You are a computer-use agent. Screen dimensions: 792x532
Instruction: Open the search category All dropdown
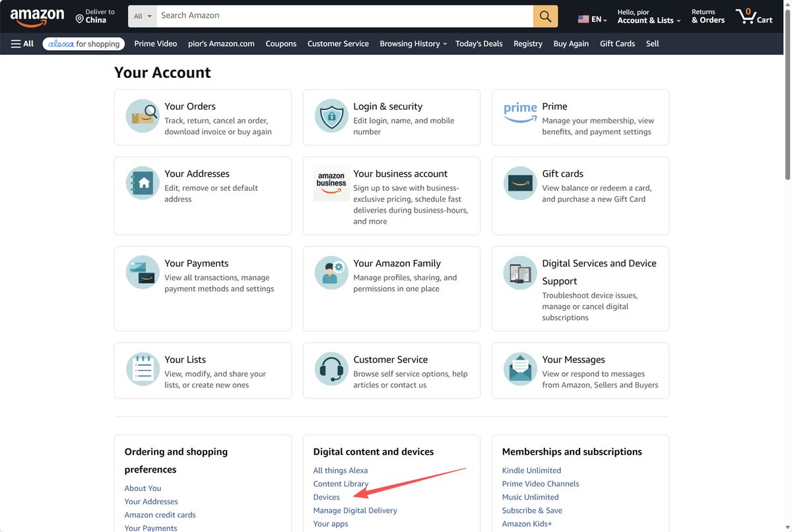tap(143, 16)
